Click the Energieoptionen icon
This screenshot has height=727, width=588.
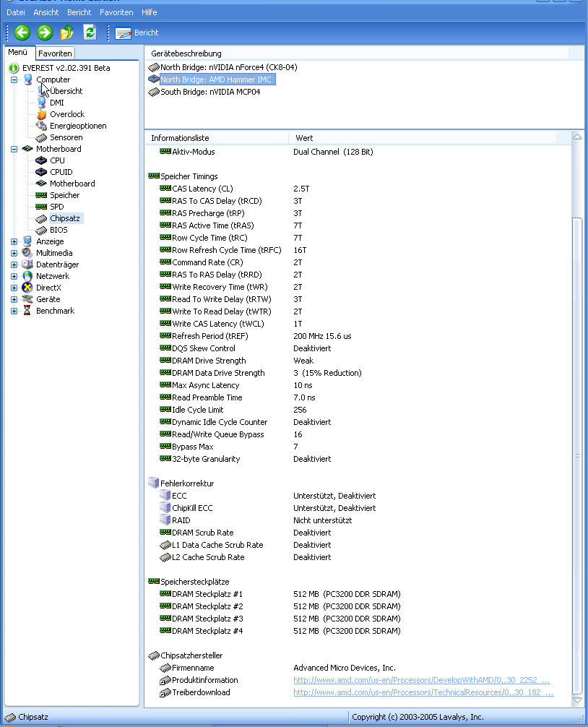pos(42,126)
